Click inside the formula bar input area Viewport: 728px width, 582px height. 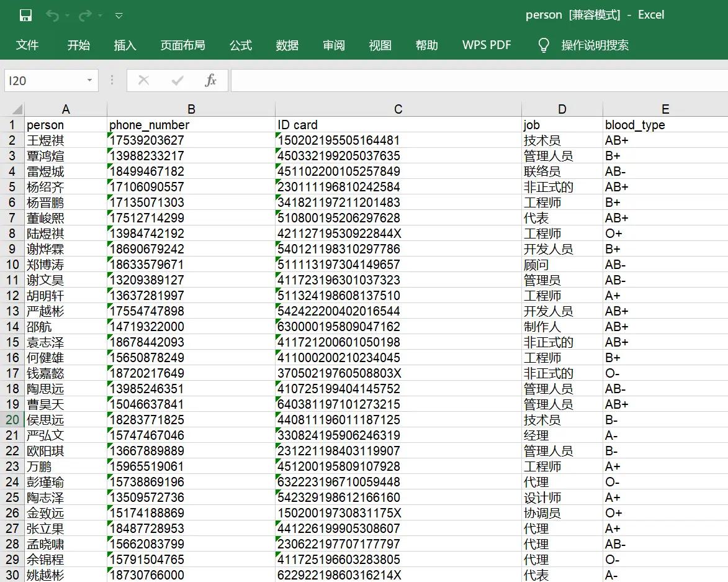tap(434, 80)
